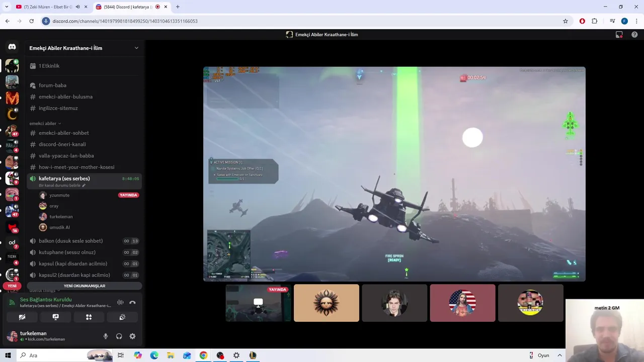
Task: Join balkon (dusuk sesle sohbet) voice channel
Action: 84,241
